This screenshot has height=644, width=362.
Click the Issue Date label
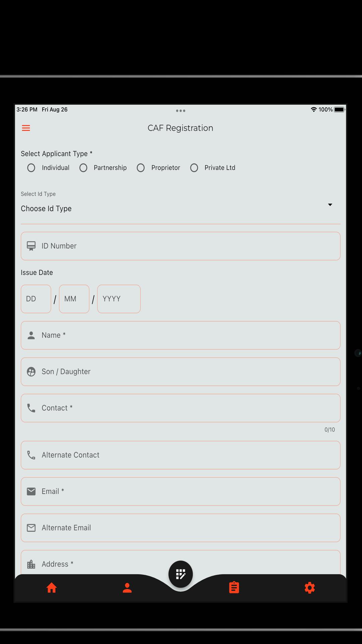coord(37,273)
